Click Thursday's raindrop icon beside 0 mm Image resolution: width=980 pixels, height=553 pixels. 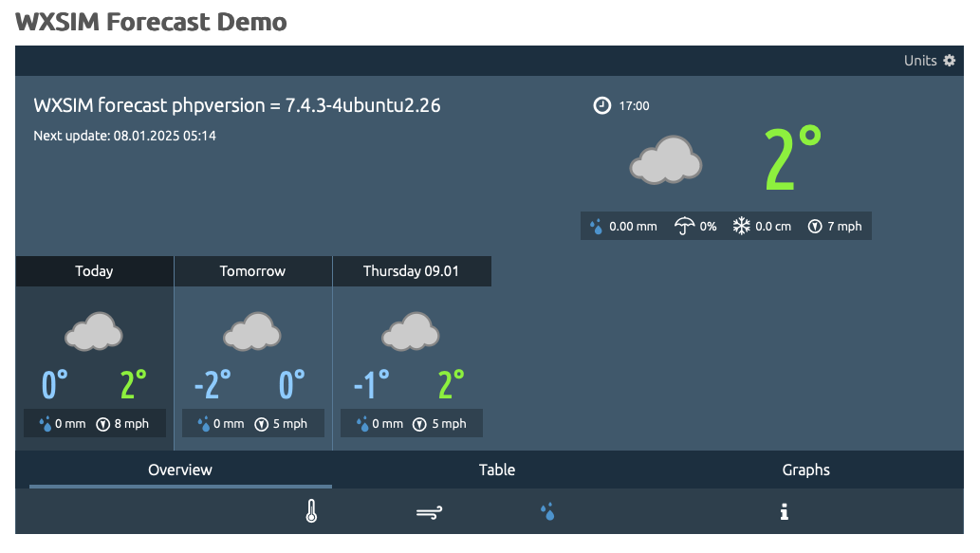pyautogui.click(x=362, y=424)
